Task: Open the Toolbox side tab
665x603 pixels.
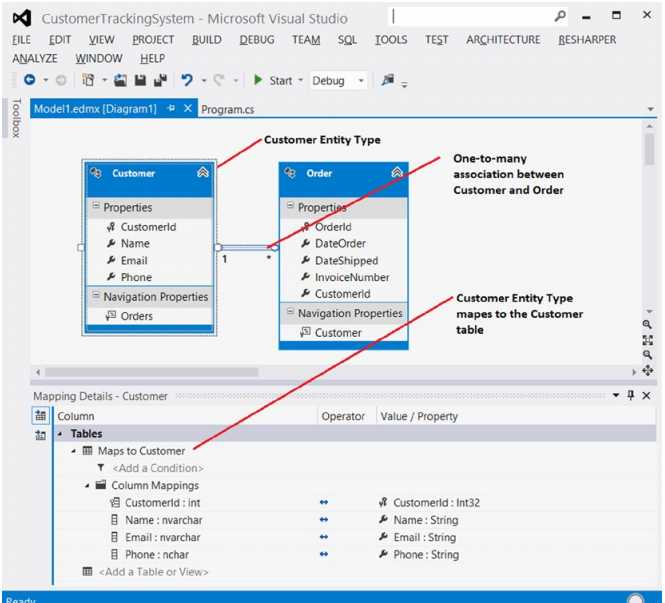Action: pyautogui.click(x=16, y=118)
